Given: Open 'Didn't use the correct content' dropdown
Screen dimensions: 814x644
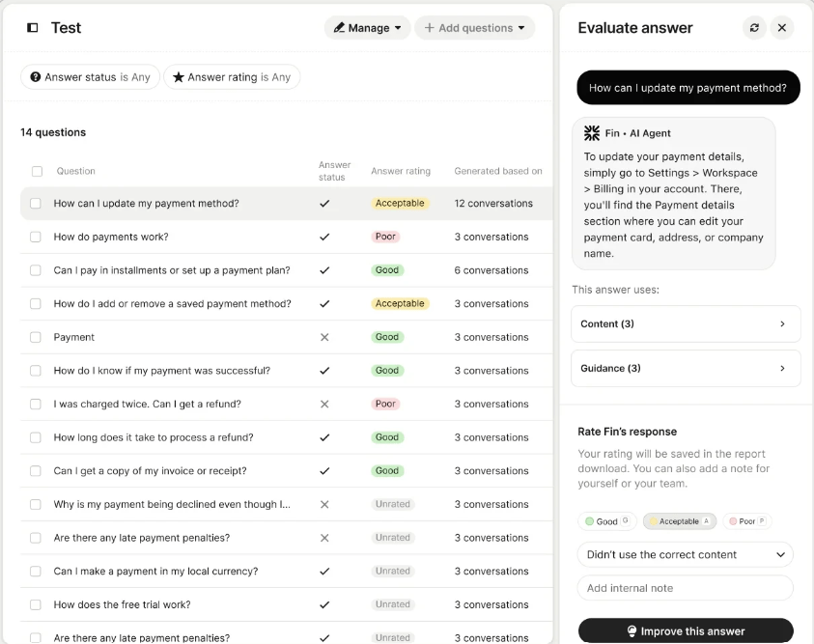Looking at the screenshot, I should coord(685,554).
